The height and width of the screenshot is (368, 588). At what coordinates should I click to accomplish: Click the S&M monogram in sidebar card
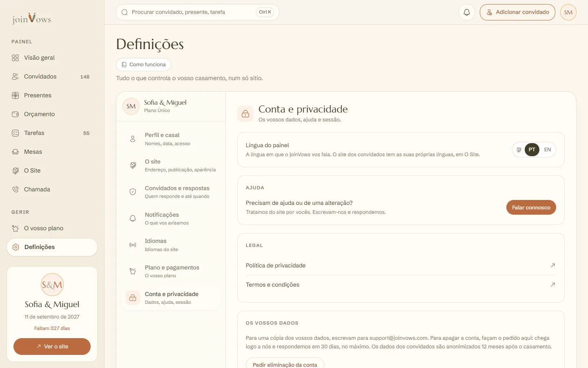click(x=52, y=285)
